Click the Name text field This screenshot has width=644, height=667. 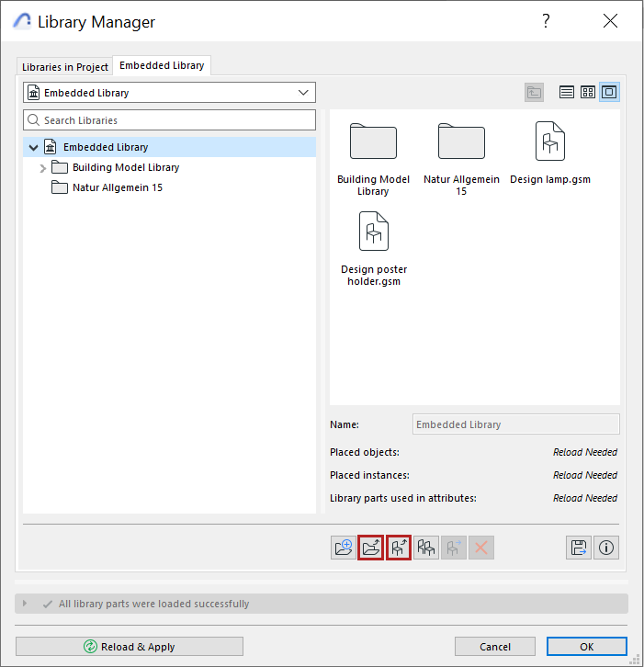pyautogui.click(x=515, y=424)
